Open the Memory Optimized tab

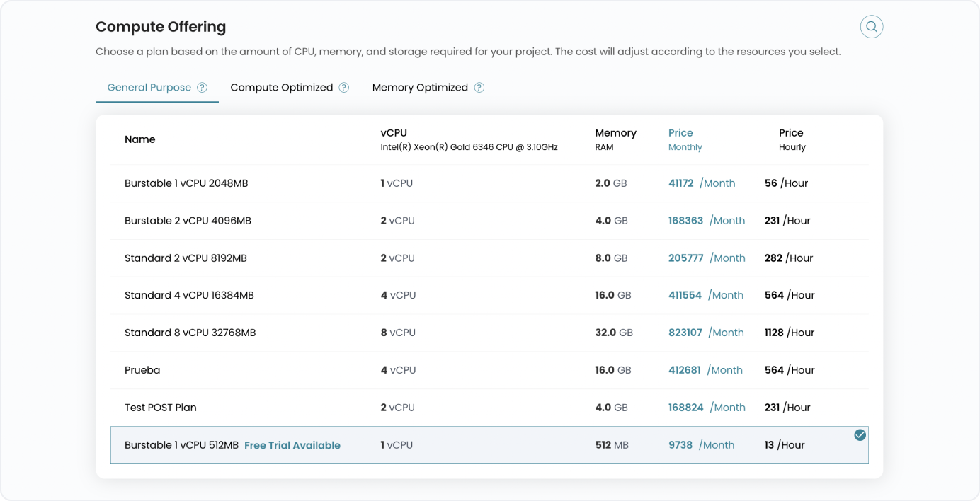click(420, 88)
